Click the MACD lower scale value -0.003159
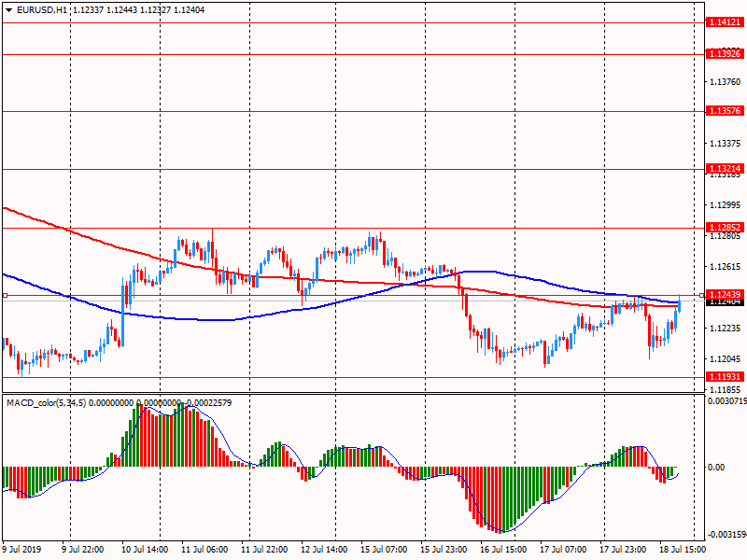The width and height of the screenshot is (747, 560). (x=727, y=534)
